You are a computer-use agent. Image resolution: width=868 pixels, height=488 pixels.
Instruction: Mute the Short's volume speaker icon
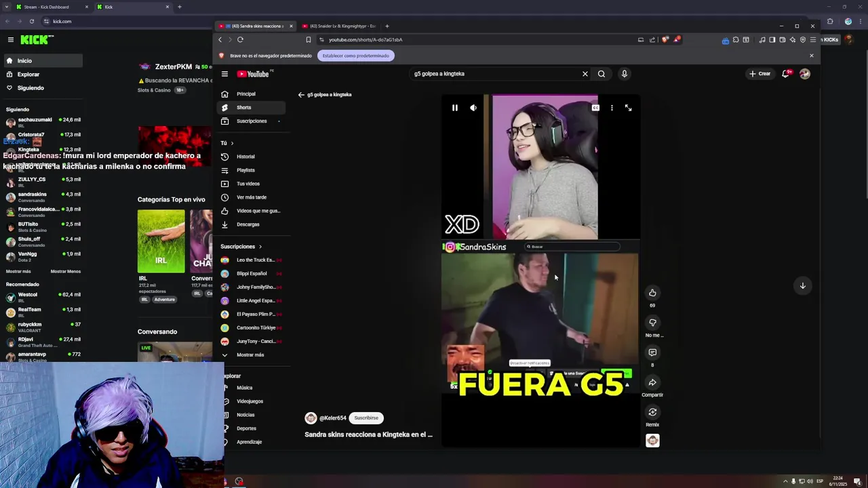pos(473,108)
